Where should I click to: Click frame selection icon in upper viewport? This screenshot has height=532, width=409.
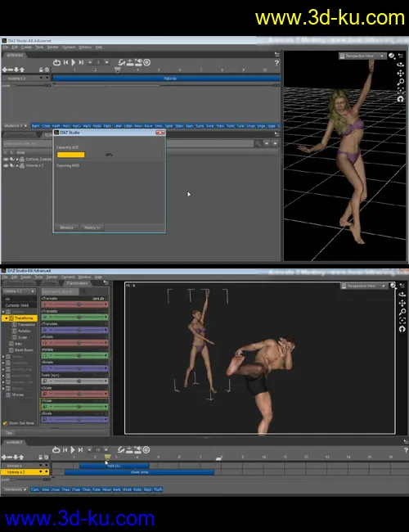[x=401, y=90]
